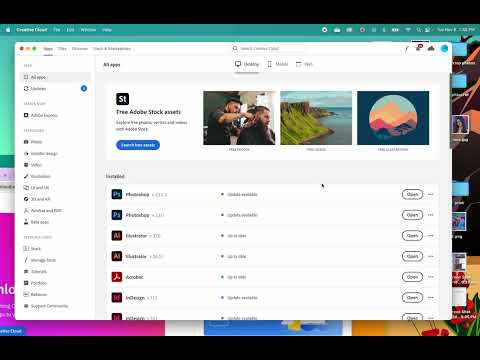The width and height of the screenshot is (480, 360).
Task: Open more options menu for Acrobat
Action: click(431, 277)
